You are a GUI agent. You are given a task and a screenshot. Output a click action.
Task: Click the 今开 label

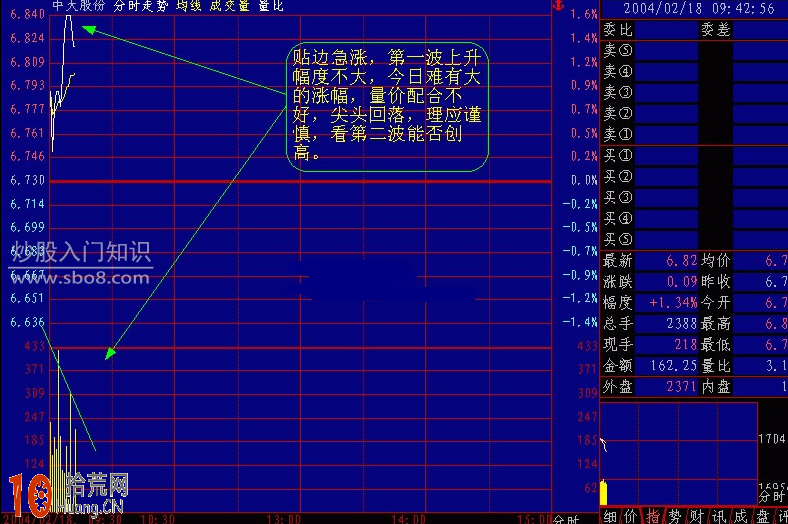tap(716, 303)
